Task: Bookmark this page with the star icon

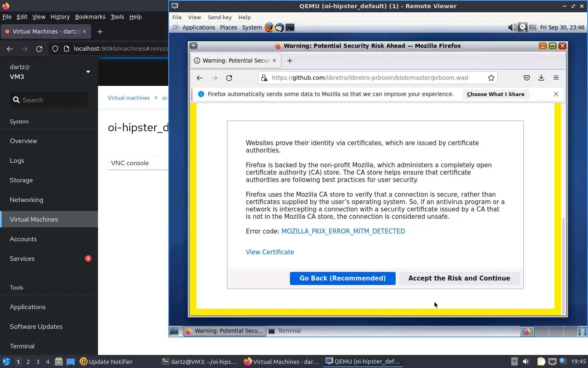Action: [x=491, y=78]
